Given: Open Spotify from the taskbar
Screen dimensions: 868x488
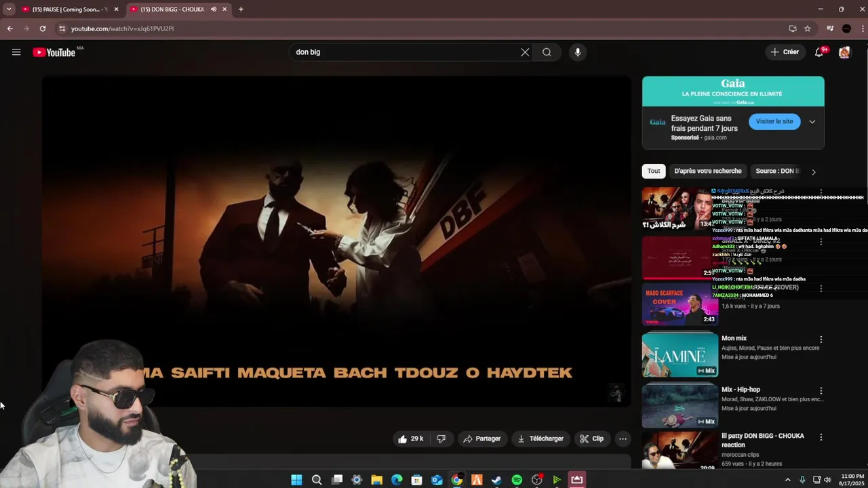Looking at the screenshot, I should click(517, 480).
